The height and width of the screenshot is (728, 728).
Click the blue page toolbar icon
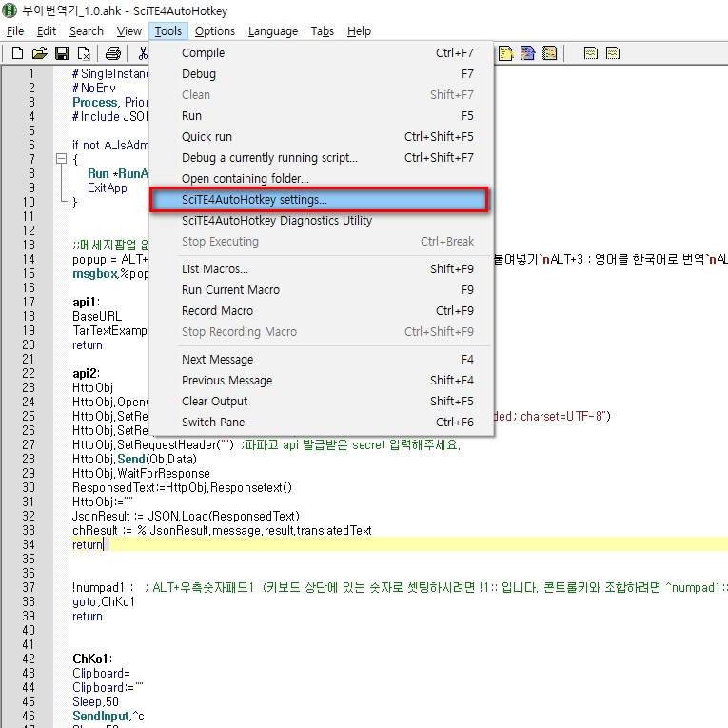pos(527,53)
